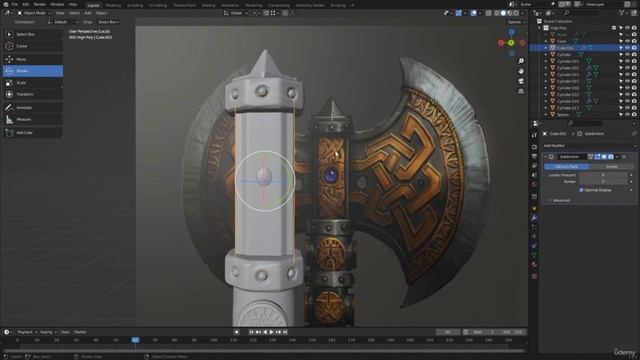The height and width of the screenshot is (360, 640).
Task: Open Texture properties checker tab
Action: click(534, 276)
